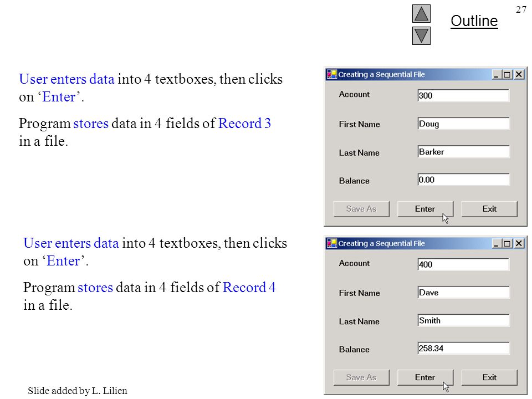Click the app icon in the upper window title bar
The height and width of the screenshot is (399, 532).
(x=331, y=74)
